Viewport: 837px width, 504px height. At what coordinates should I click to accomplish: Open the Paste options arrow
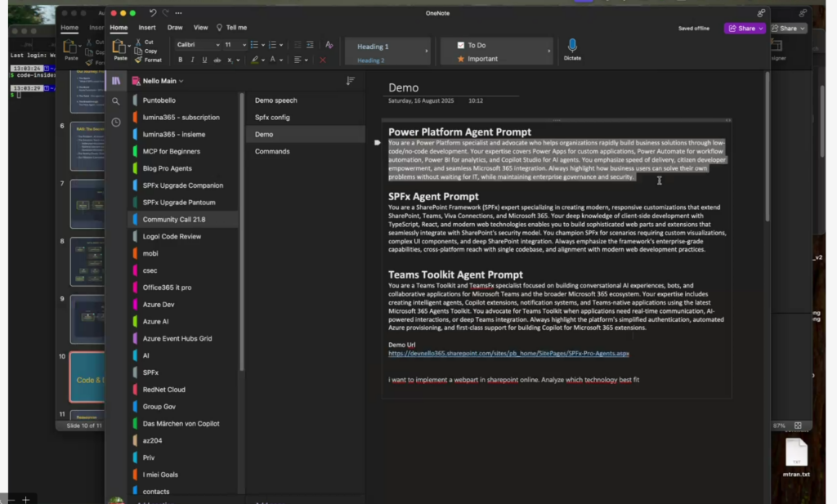tap(129, 46)
